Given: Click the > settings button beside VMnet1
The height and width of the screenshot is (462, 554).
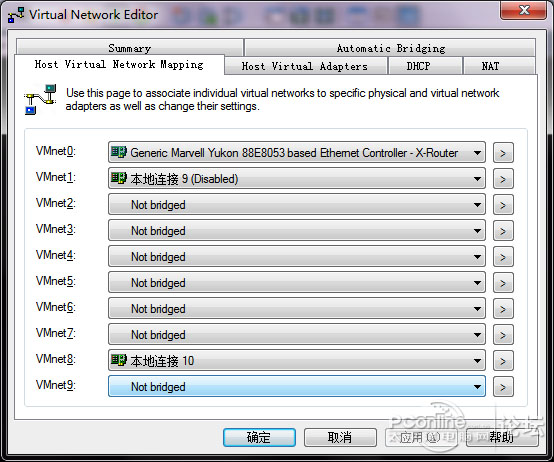Looking at the screenshot, I should click(503, 179).
